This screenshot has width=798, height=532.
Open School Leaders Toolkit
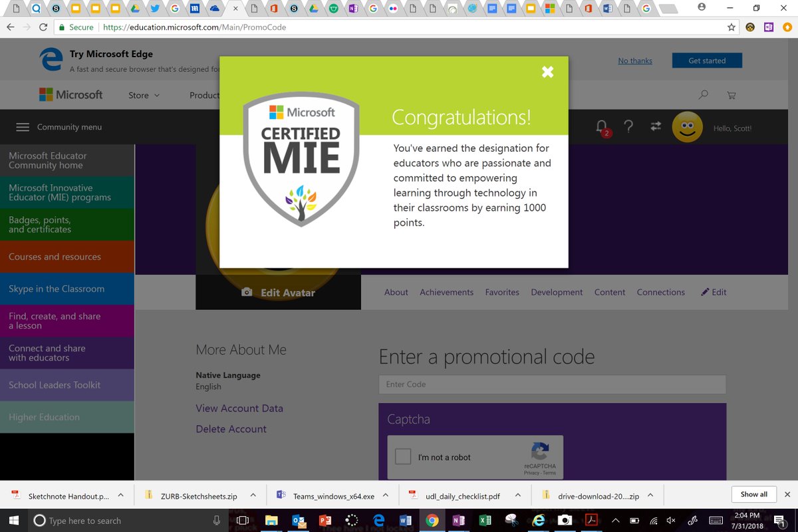[x=67, y=385]
